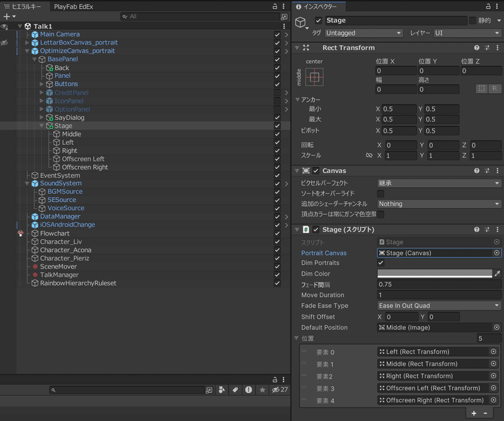Open the Fade Ease Type dropdown

point(438,306)
